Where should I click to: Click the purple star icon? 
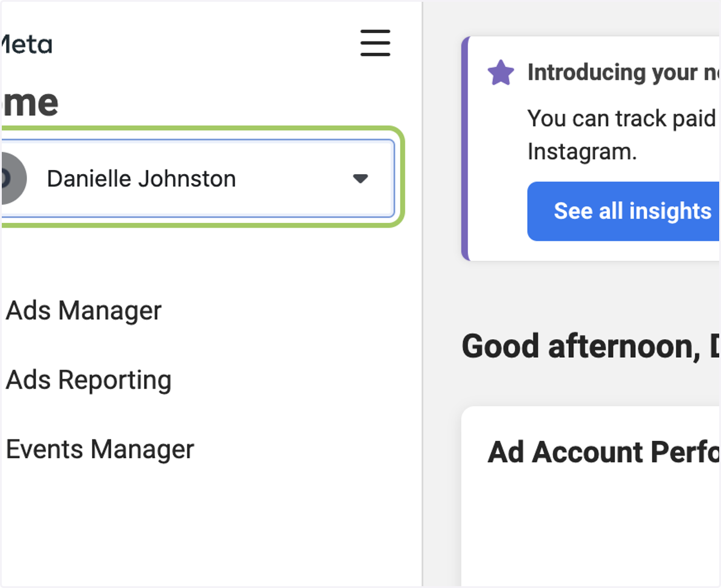pyautogui.click(x=500, y=73)
